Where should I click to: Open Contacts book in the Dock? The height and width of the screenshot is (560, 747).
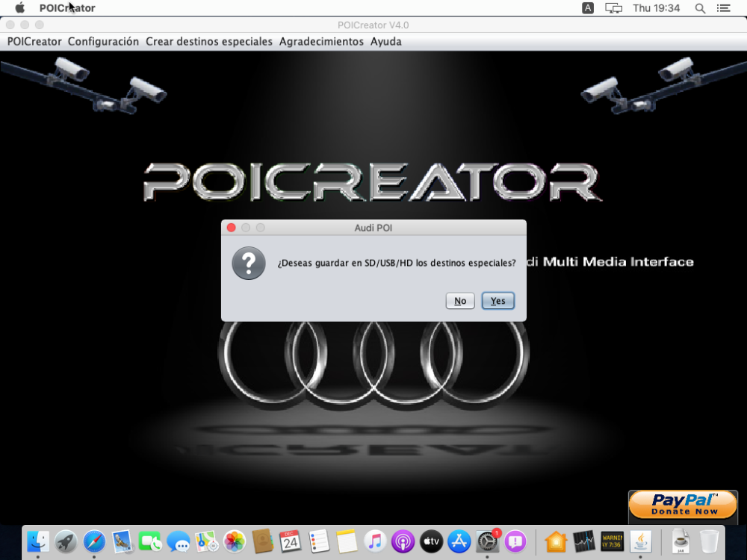coord(262,541)
